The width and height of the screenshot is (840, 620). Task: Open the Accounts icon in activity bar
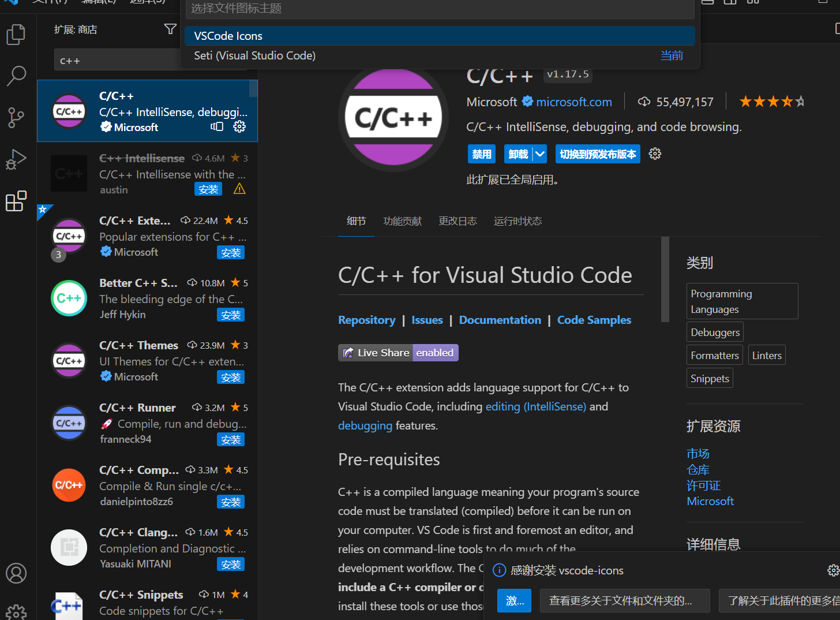point(16,573)
